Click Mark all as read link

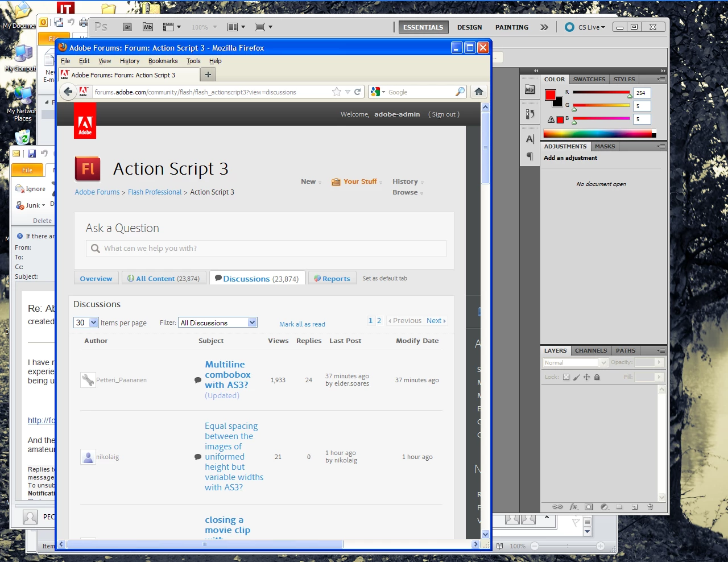[302, 324]
